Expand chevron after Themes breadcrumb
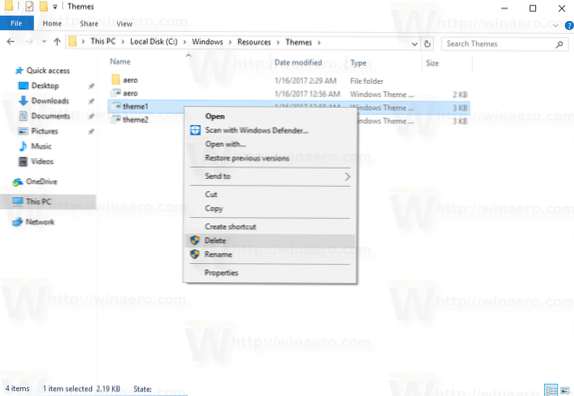Viewport: 574px width, 396px height. [x=319, y=42]
